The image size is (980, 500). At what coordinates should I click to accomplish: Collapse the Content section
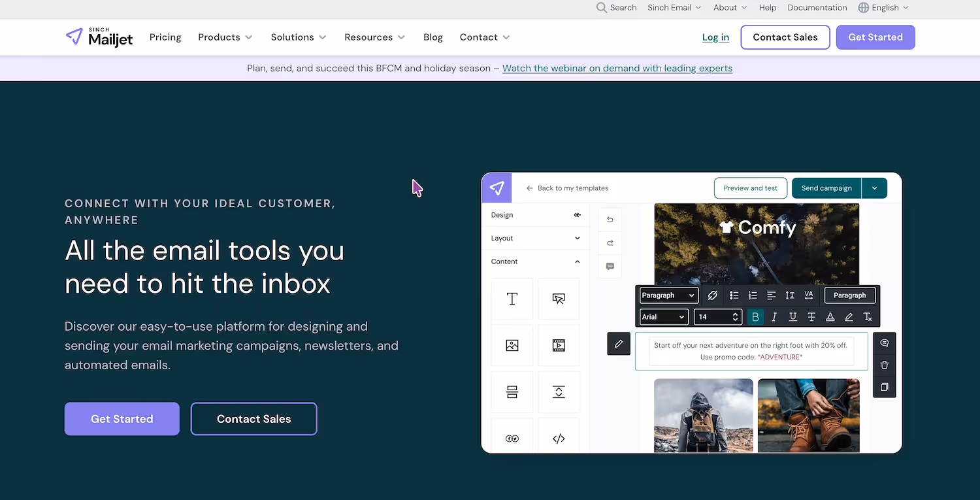[x=535, y=261]
